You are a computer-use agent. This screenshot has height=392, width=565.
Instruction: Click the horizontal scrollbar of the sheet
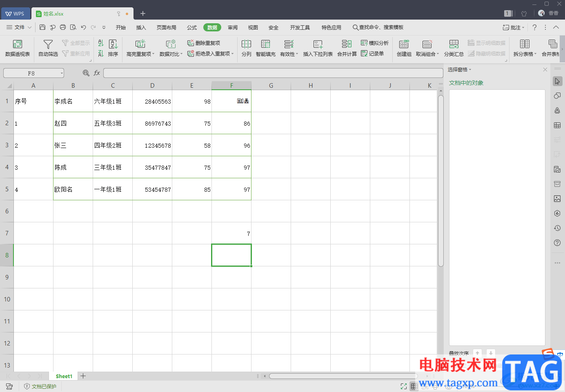343,376
